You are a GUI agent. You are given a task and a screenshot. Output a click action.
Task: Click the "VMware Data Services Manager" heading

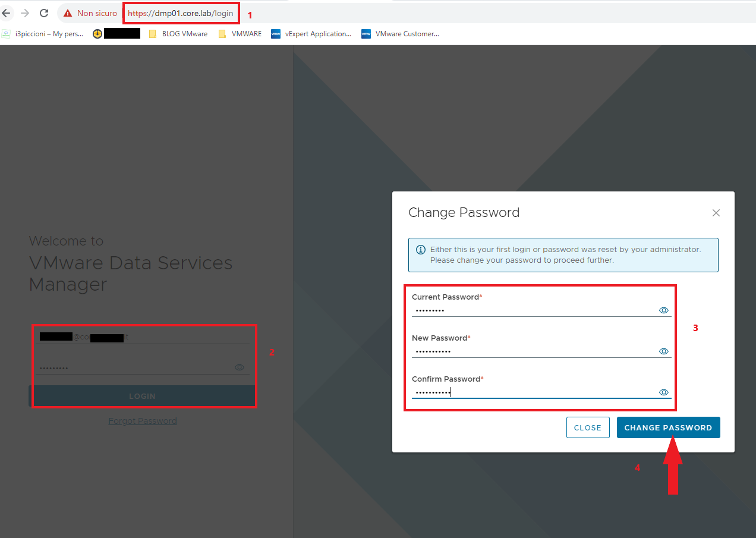point(131,273)
